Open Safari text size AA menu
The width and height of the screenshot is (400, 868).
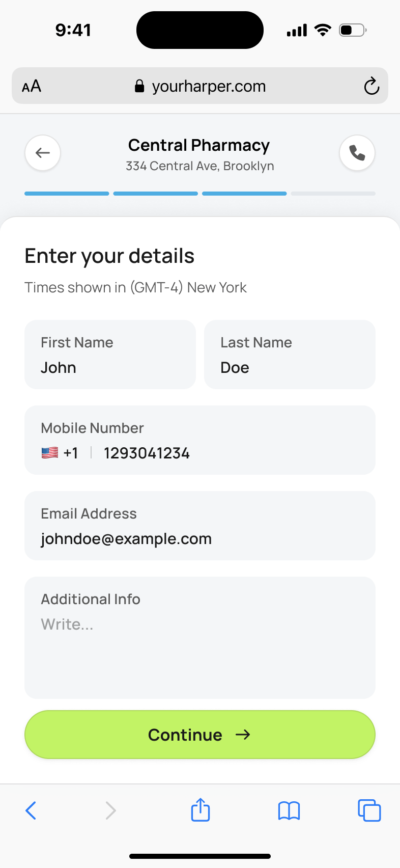(32, 86)
